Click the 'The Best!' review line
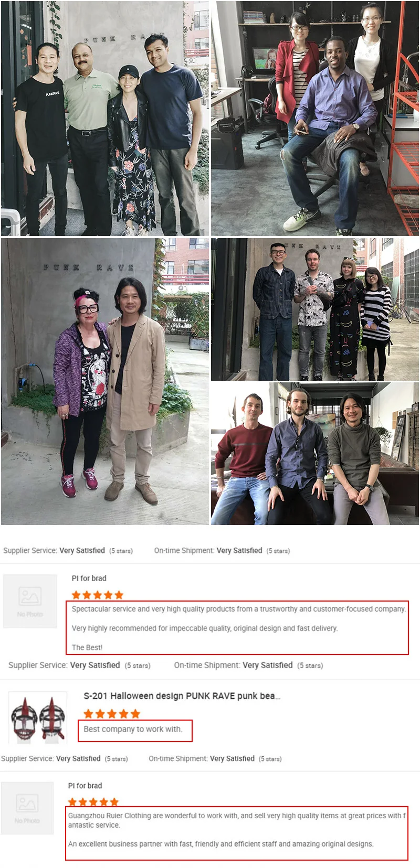The height and width of the screenshot is (868, 420). (87, 647)
